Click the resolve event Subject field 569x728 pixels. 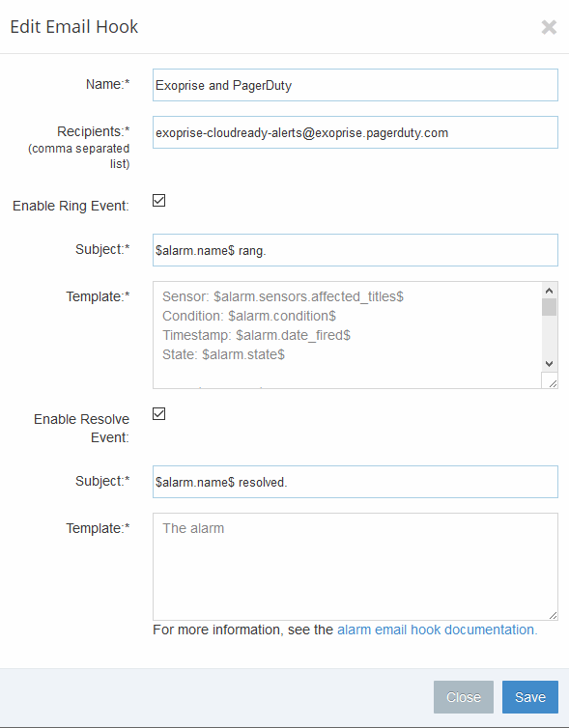tap(355, 482)
